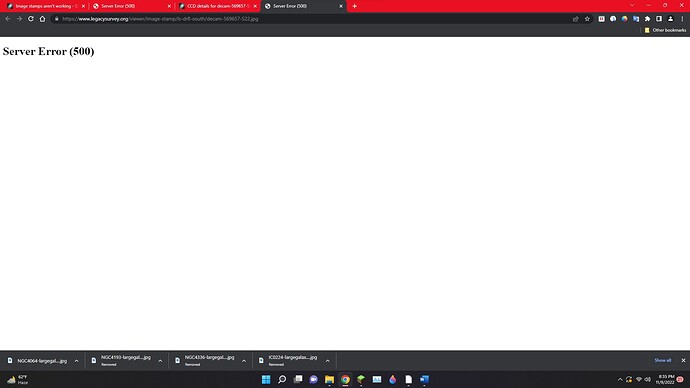Viewport: 690px width, 388px height.
Task: Reload the Server Error page
Action: click(31, 19)
